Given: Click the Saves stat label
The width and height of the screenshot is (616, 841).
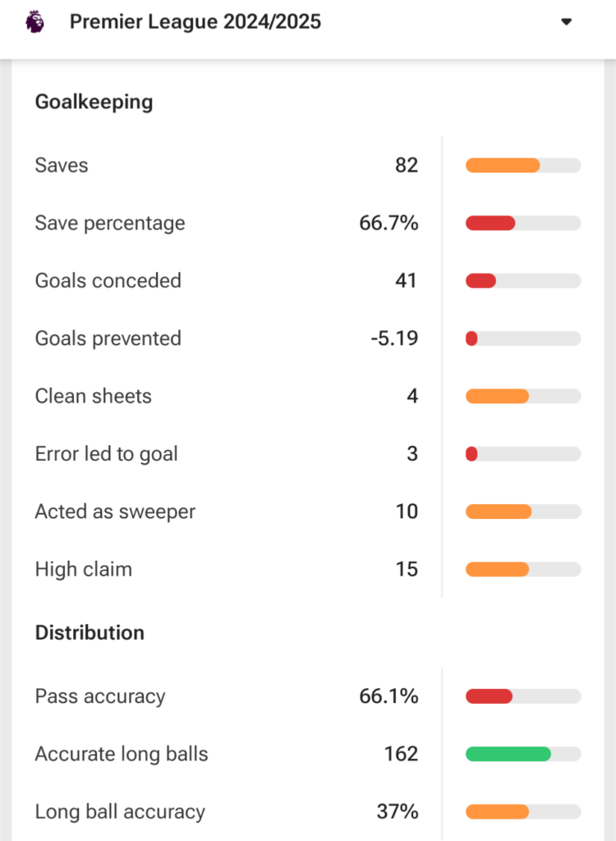Looking at the screenshot, I should (x=62, y=165).
